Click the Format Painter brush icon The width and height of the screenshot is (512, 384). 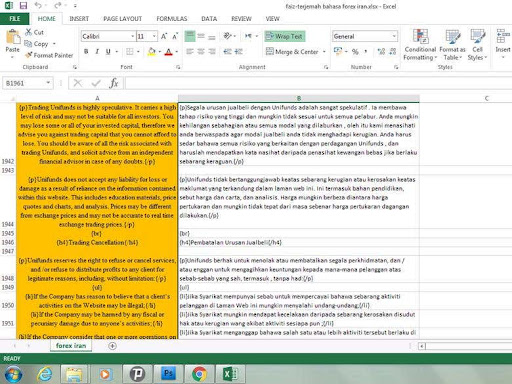click(x=29, y=55)
